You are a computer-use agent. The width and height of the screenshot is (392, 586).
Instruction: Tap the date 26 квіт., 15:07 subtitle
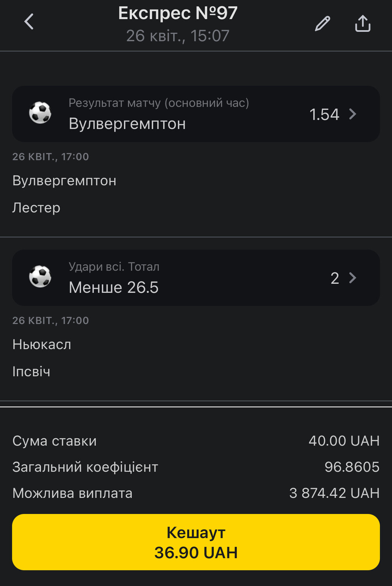point(178,36)
